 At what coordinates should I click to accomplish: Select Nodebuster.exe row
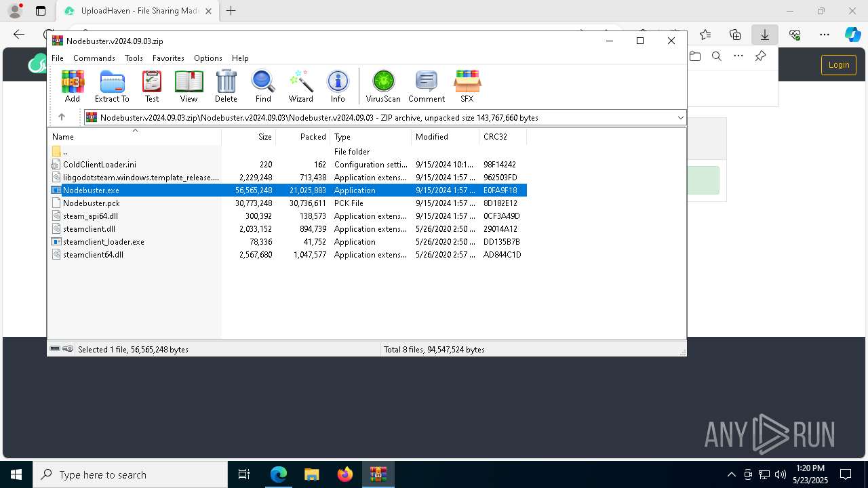pyautogui.click(x=288, y=190)
